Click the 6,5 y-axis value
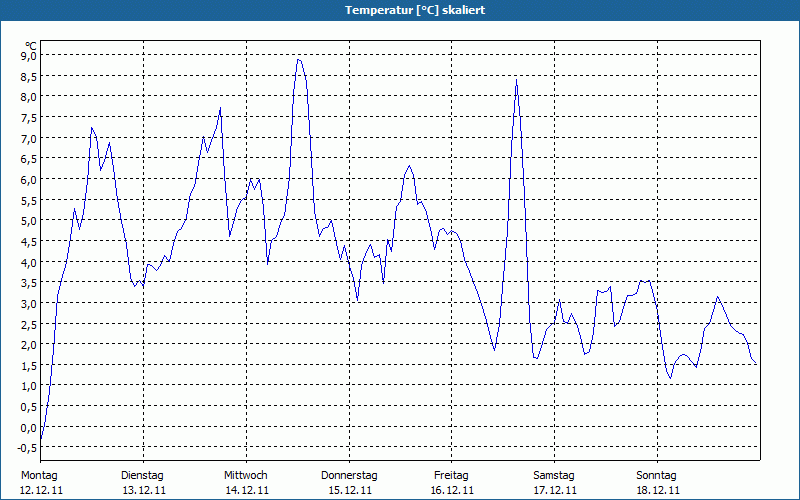Image resolution: width=800 pixels, height=500 pixels. click(x=28, y=159)
